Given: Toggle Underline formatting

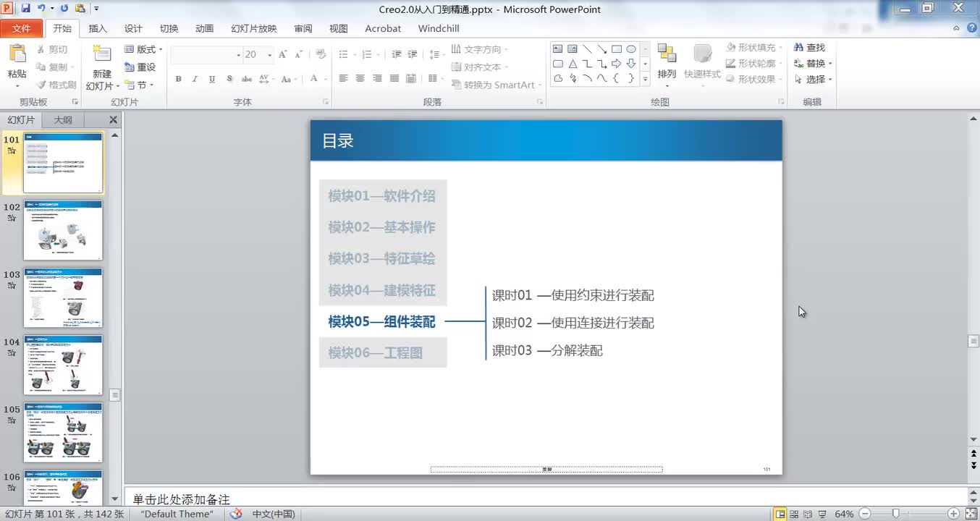Looking at the screenshot, I should coord(212,79).
